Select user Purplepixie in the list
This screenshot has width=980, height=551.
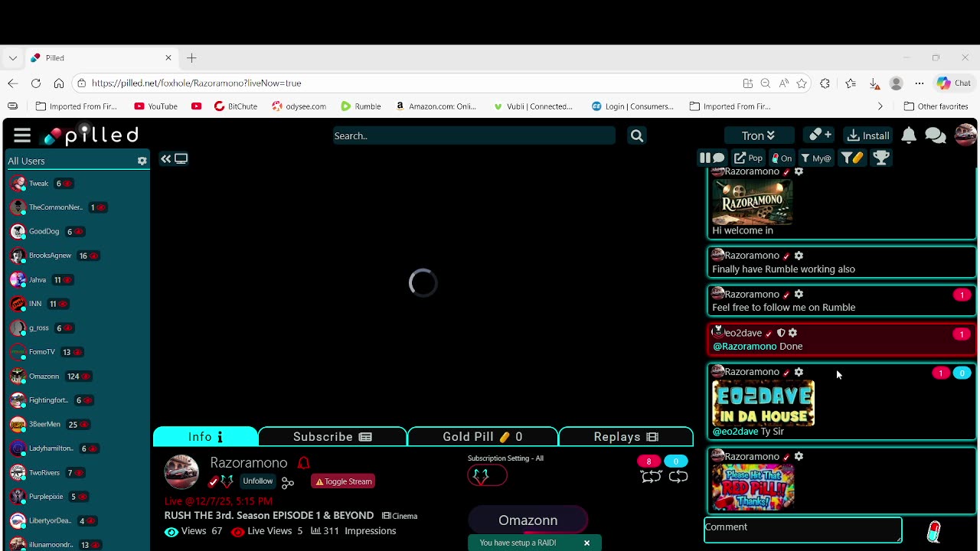[x=46, y=497]
